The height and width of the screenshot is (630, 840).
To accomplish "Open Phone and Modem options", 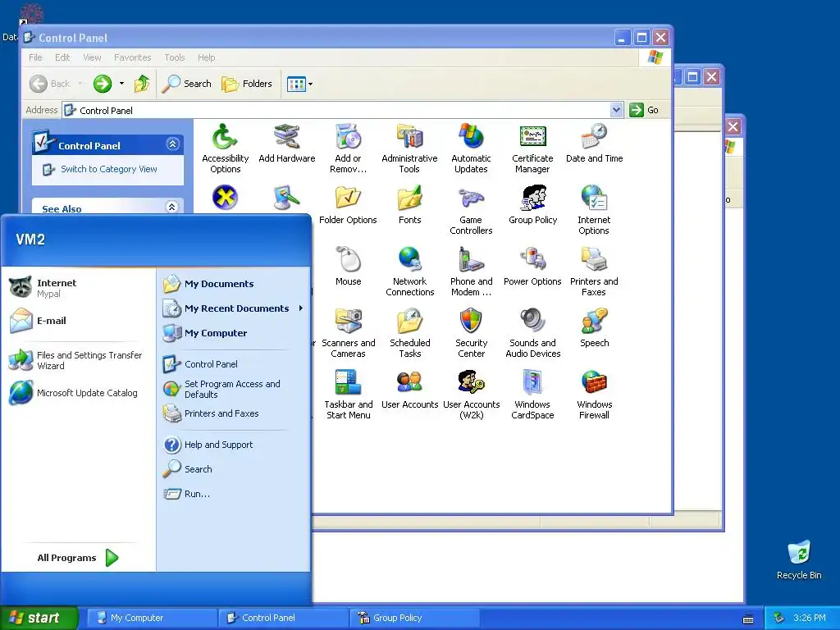I will pyautogui.click(x=471, y=272).
